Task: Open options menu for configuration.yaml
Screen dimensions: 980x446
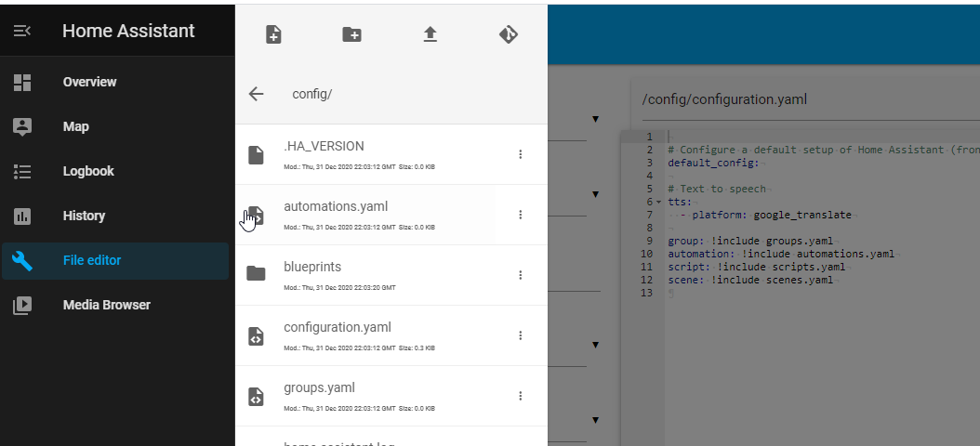Action: (x=520, y=335)
